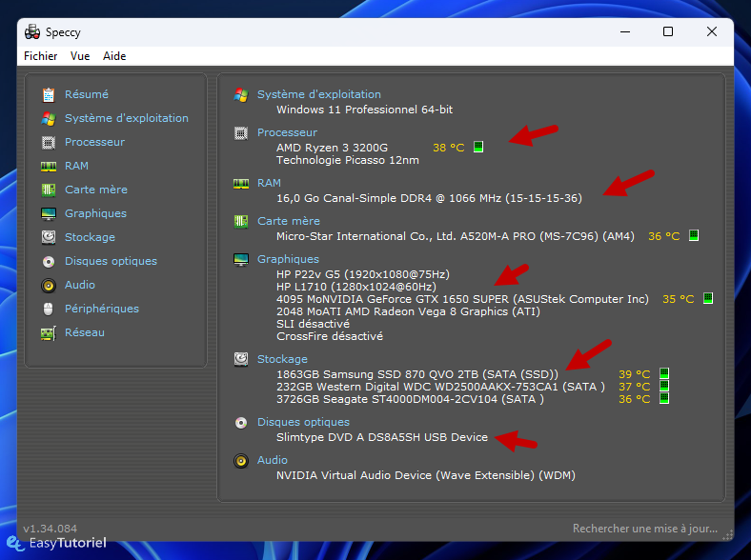Image resolution: width=751 pixels, height=560 pixels.
Task: Select Résumé in the sidebar
Action: point(87,94)
